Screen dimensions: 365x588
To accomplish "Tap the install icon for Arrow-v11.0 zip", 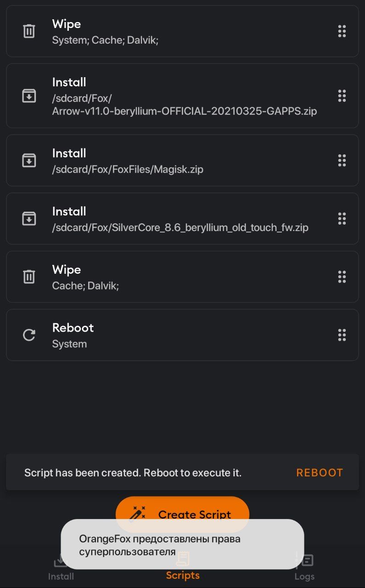I will [x=29, y=96].
